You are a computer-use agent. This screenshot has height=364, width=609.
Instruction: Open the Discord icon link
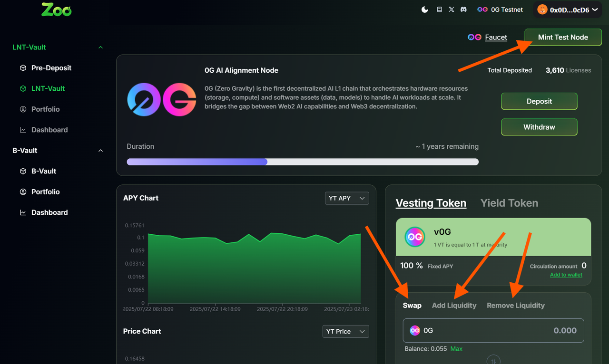(x=463, y=10)
